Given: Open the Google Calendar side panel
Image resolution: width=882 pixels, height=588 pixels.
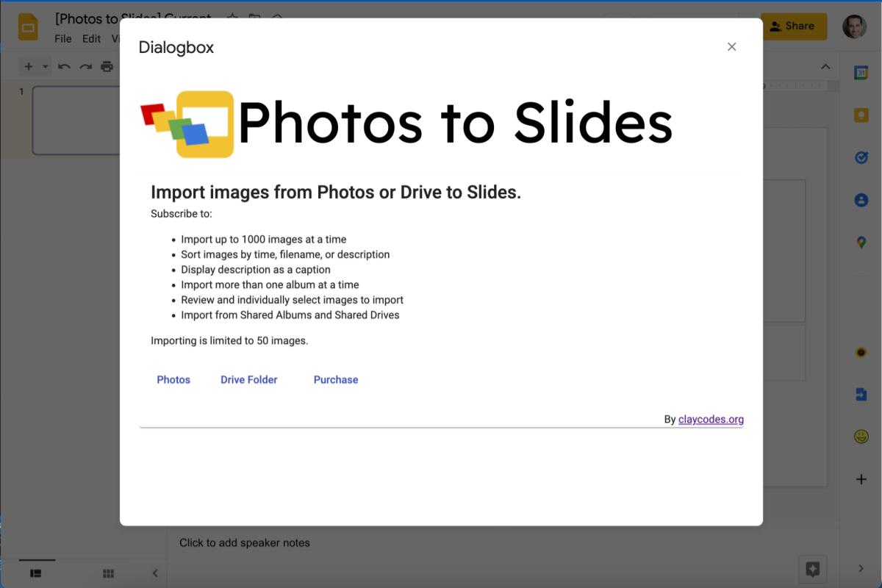Looking at the screenshot, I should [x=861, y=73].
